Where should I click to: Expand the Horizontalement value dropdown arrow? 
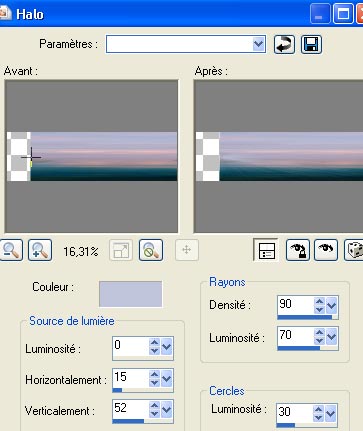(166, 378)
